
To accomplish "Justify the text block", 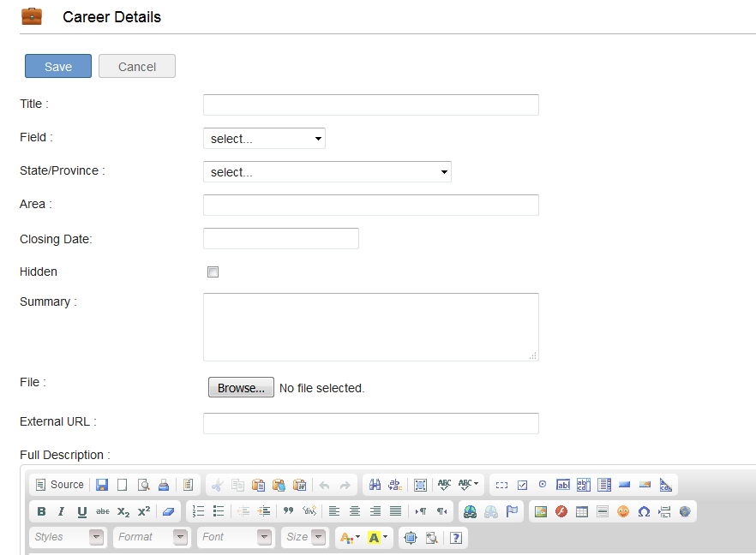I will coord(395,511).
